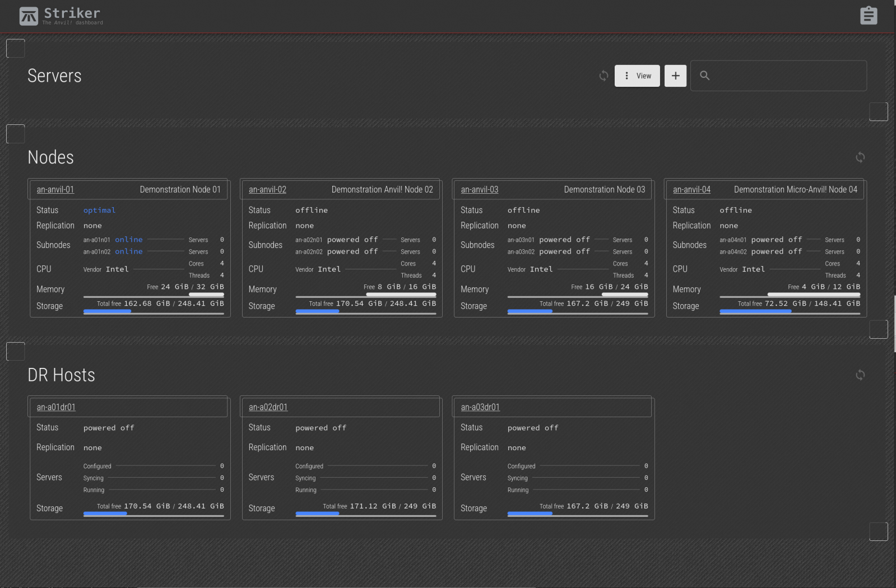Click the search magnifier icon

[x=705, y=76]
